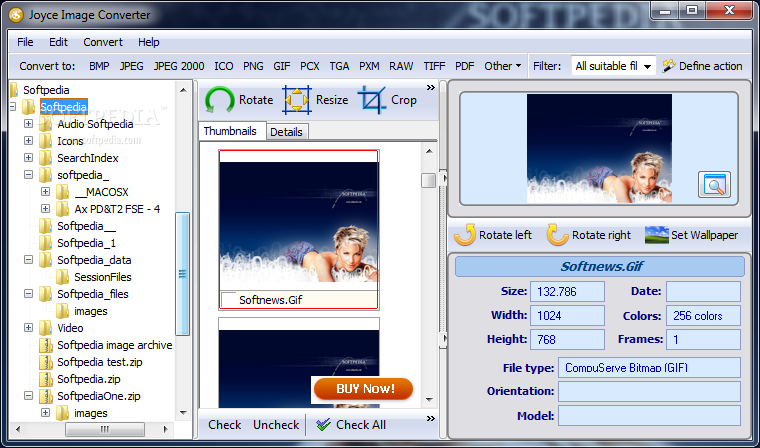Click the SessionFiles folder icon
Screen dimensions: 760x448
pos(63,277)
